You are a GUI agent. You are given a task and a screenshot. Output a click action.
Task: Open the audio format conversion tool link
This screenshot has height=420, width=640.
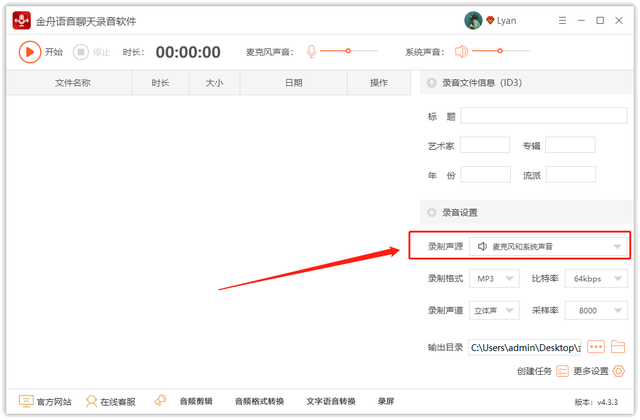click(259, 402)
